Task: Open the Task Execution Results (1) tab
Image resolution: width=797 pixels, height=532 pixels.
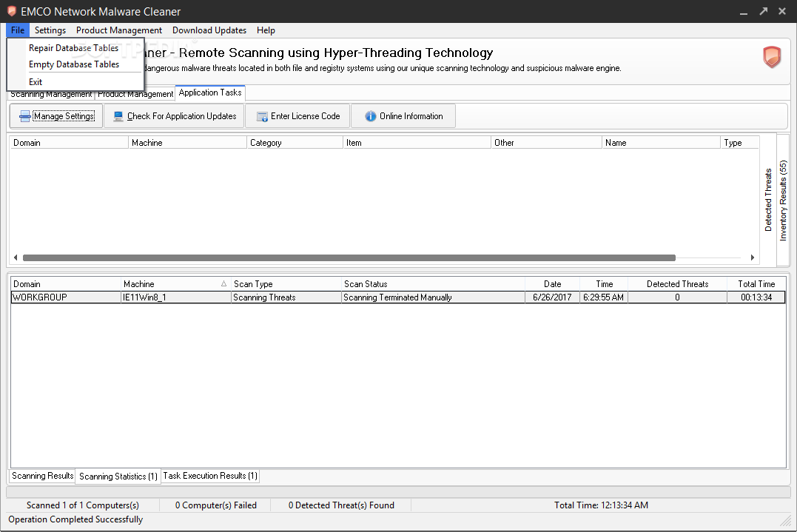Action: point(210,476)
